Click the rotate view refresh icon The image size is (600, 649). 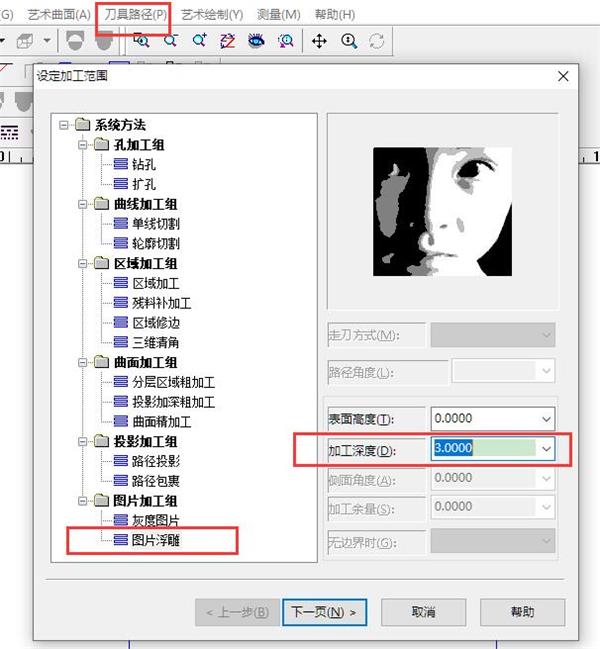tap(377, 41)
